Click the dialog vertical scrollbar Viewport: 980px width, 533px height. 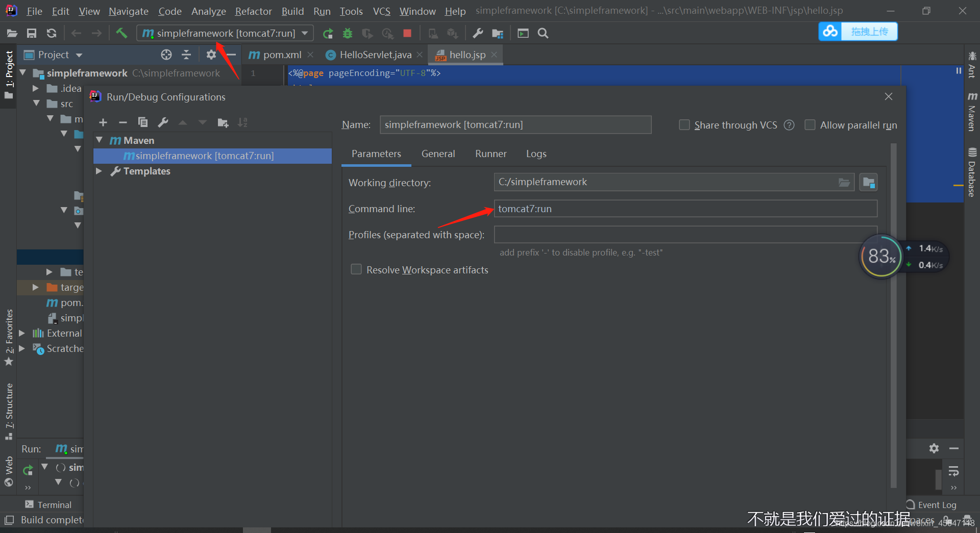click(893, 316)
